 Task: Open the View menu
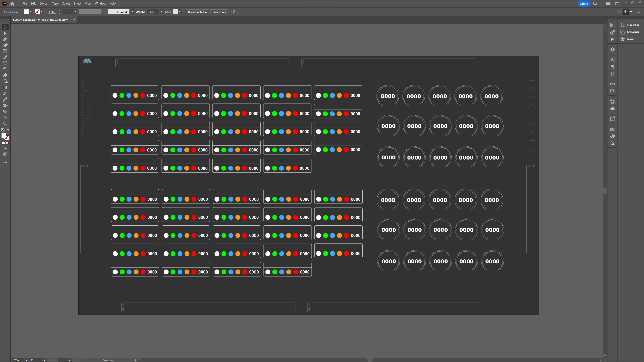(88, 4)
